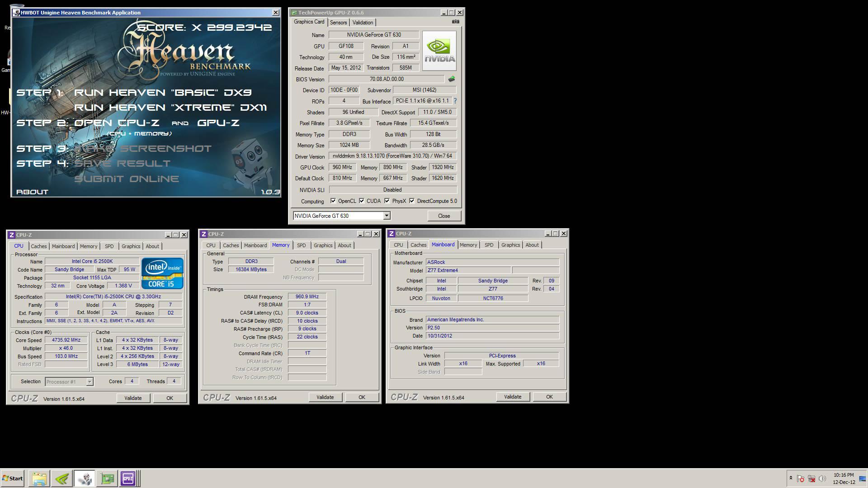This screenshot has height=488, width=868.
Task: Open Windows Explorer from the taskbar
Action: (x=39, y=479)
